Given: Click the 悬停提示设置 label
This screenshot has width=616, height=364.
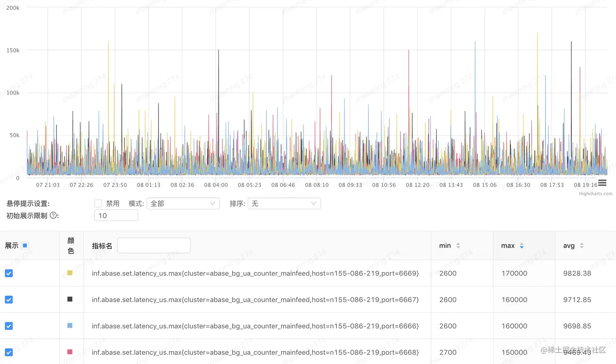Looking at the screenshot, I should click(x=28, y=204).
